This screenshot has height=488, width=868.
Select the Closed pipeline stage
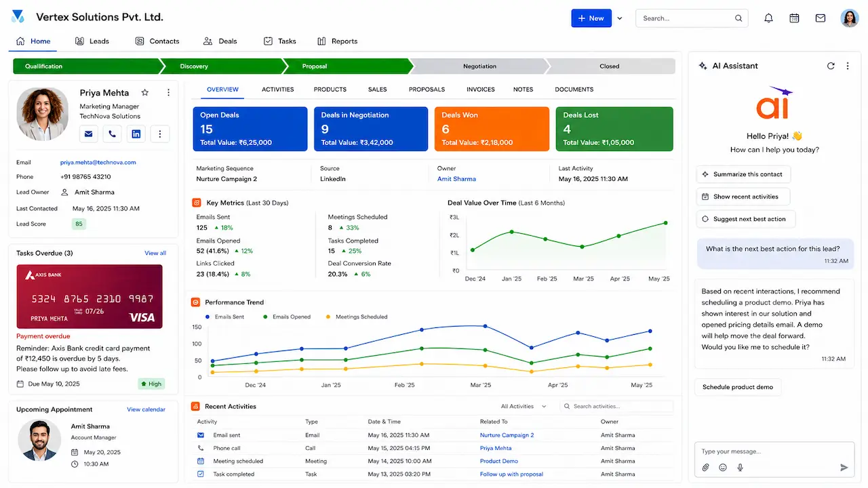point(609,66)
